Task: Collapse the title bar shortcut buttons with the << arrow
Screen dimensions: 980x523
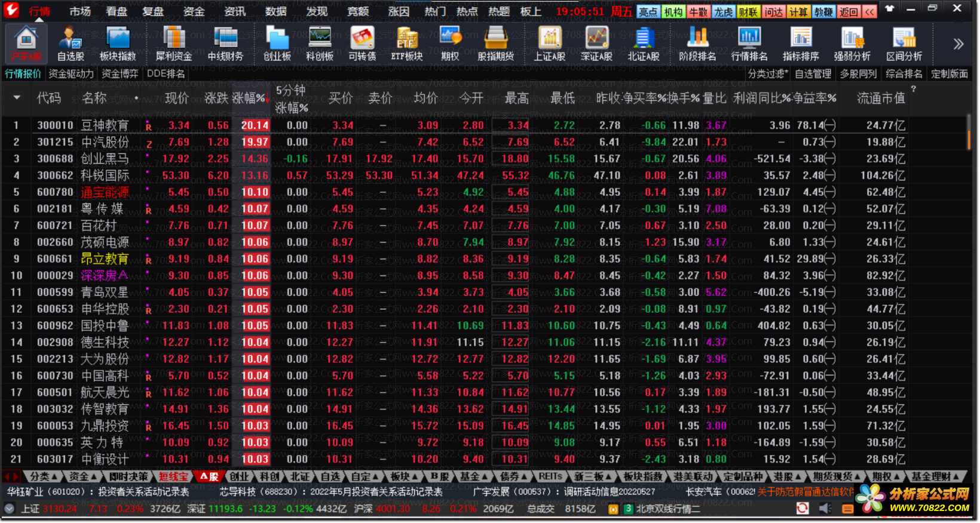Action: [869, 12]
